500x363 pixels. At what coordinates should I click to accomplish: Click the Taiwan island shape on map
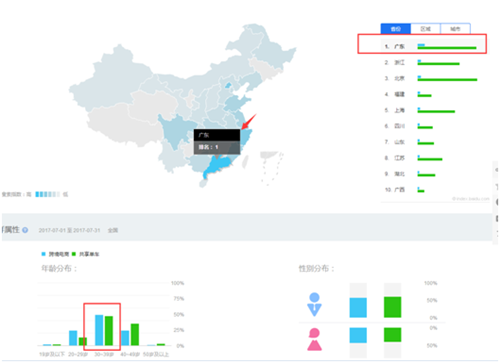[245, 162]
